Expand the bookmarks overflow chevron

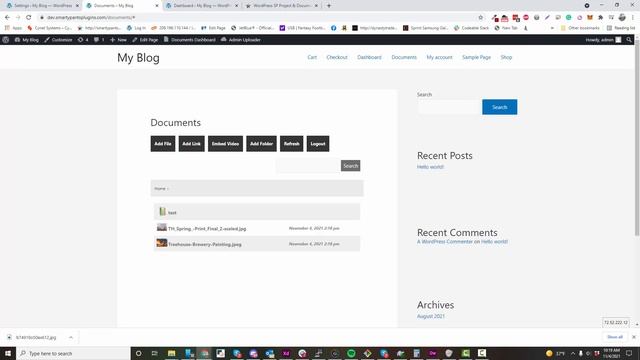552,28
